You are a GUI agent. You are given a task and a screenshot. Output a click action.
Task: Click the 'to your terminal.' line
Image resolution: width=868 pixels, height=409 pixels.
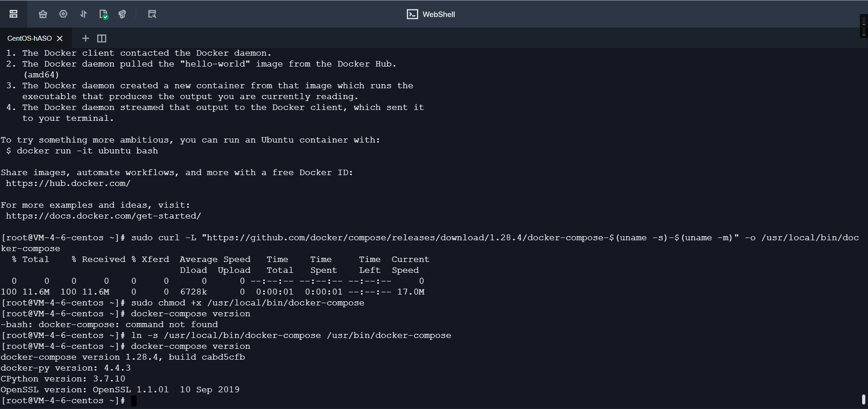click(x=68, y=118)
